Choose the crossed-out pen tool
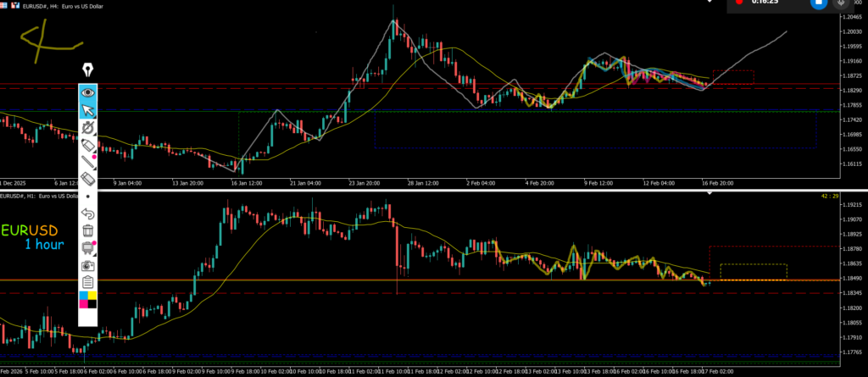Viewport: 868px width, 377px height. 87,128
